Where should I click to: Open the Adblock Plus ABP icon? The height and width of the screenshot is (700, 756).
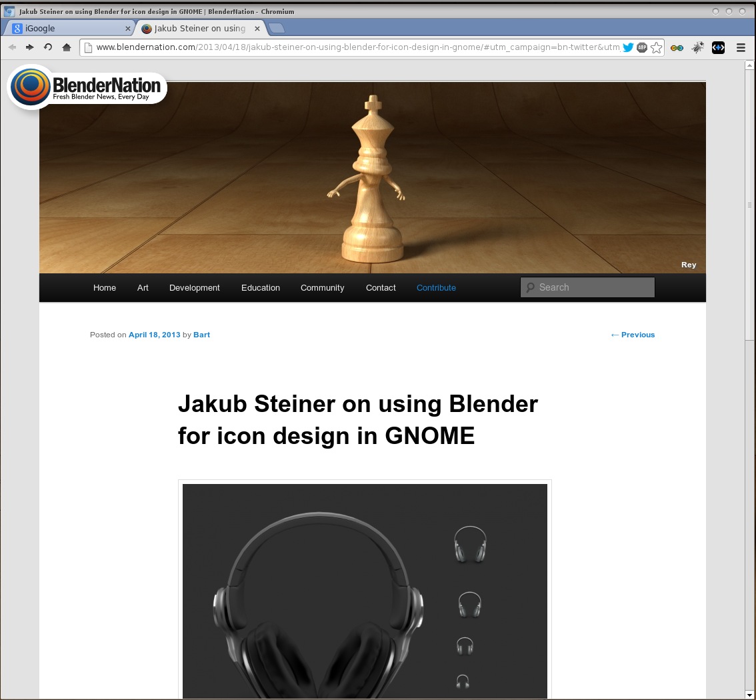click(x=642, y=47)
